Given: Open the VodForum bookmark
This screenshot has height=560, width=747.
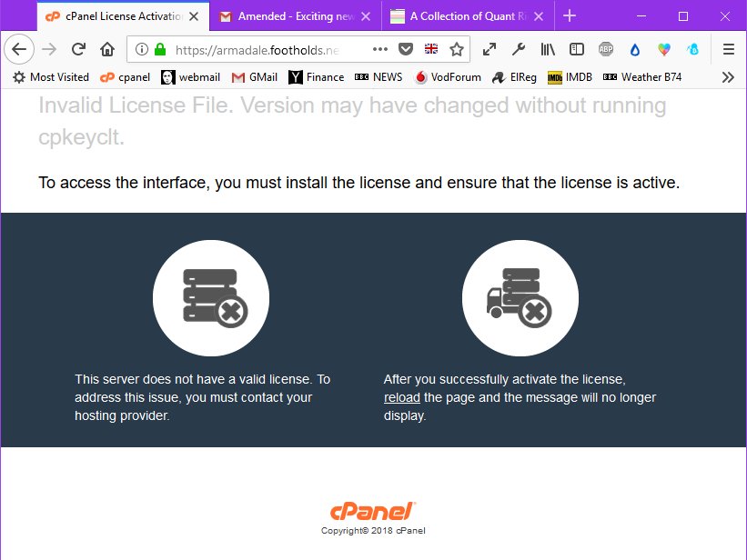Looking at the screenshot, I should click(448, 77).
